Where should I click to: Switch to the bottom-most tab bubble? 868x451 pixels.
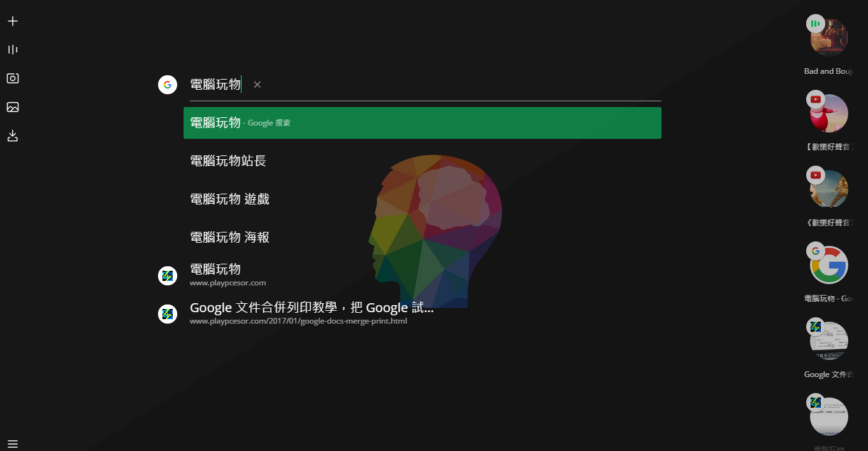[829, 417]
